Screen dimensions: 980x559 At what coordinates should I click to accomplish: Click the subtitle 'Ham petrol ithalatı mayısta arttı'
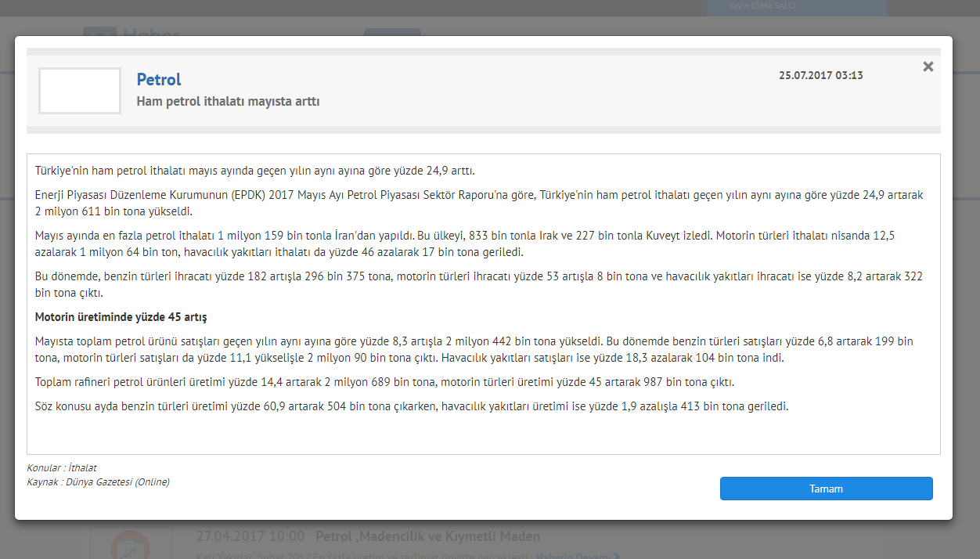228,102
